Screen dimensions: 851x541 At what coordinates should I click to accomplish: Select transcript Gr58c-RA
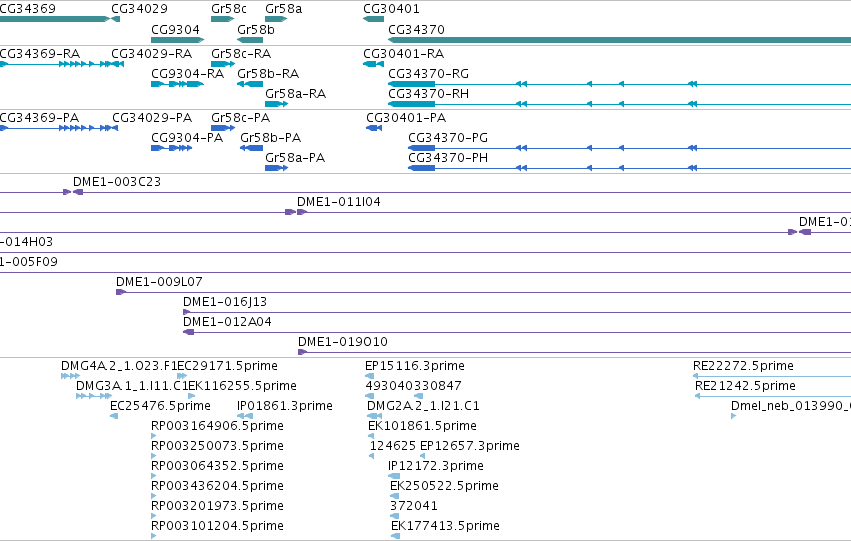[x=223, y=64]
